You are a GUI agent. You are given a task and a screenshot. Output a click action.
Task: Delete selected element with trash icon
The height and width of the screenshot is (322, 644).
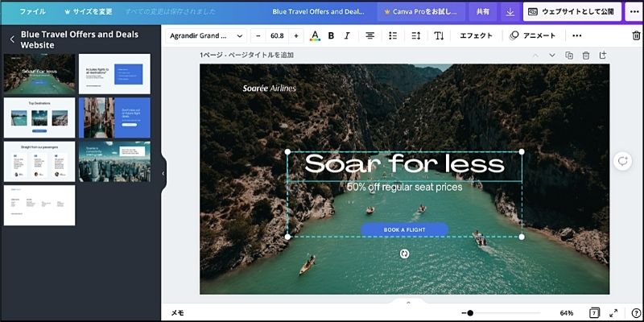tap(636, 35)
